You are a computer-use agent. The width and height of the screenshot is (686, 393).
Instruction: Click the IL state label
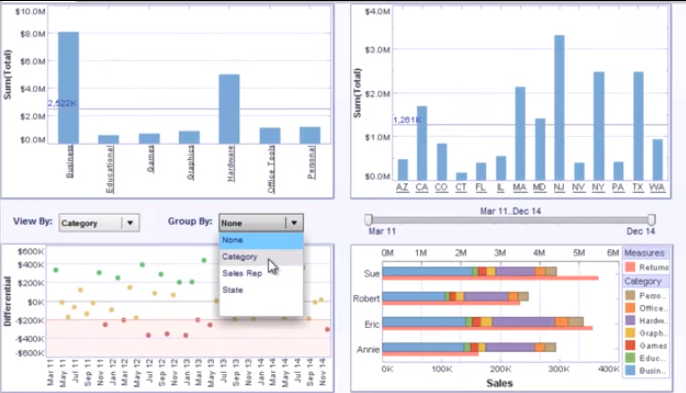point(500,187)
